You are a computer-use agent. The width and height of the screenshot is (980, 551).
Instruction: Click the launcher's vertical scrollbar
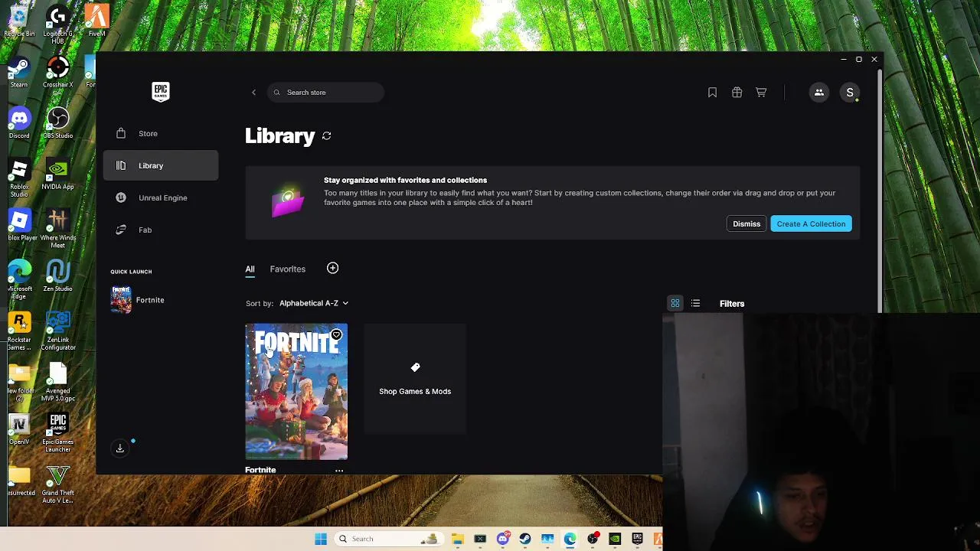pyautogui.click(x=880, y=191)
